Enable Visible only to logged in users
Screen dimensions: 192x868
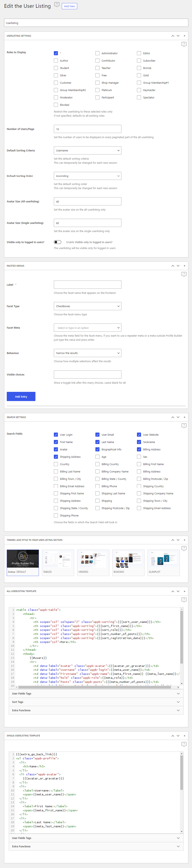pyautogui.click(x=58, y=242)
